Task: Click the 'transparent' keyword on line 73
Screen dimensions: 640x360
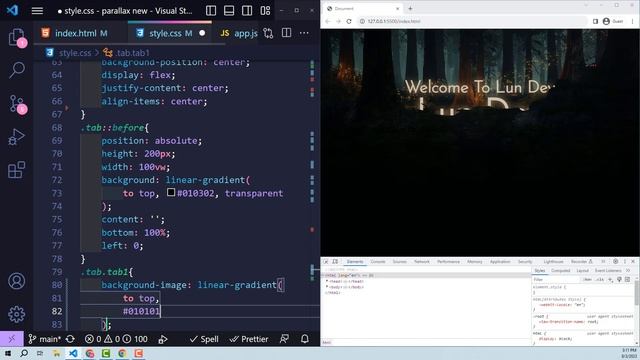Action: [x=254, y=193]
